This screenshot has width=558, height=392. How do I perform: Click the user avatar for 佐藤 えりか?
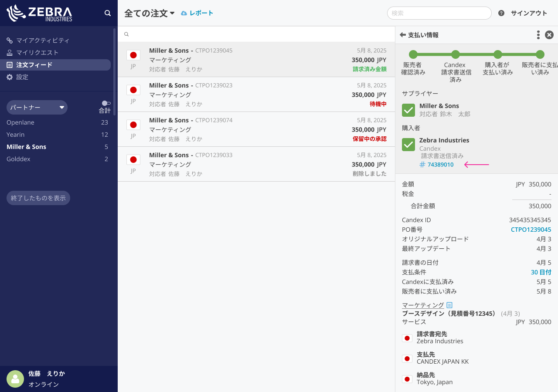(15, 379)
